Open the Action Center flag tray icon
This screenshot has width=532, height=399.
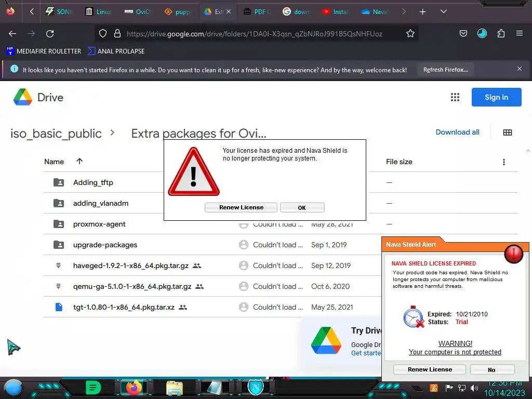click(x=449, y=388)
